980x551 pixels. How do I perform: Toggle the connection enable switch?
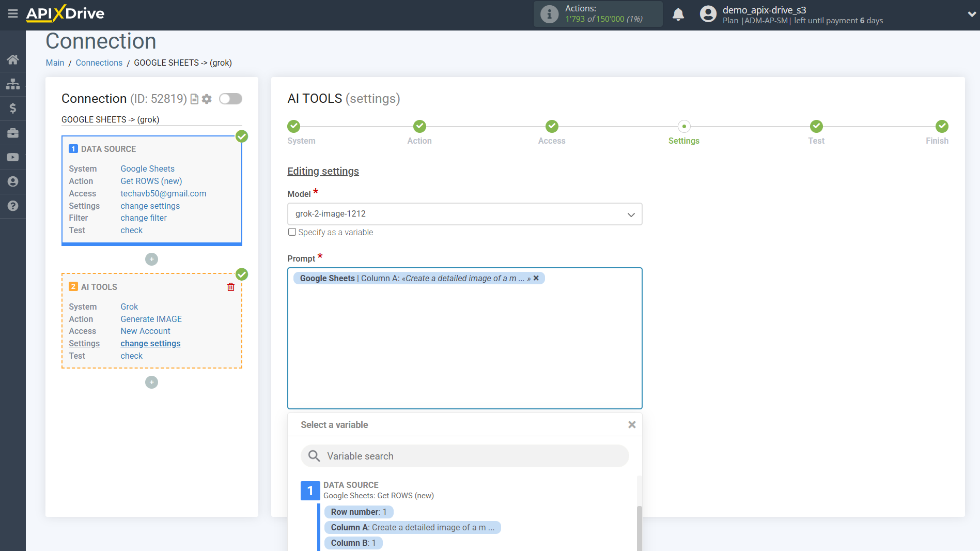(230, 99)
